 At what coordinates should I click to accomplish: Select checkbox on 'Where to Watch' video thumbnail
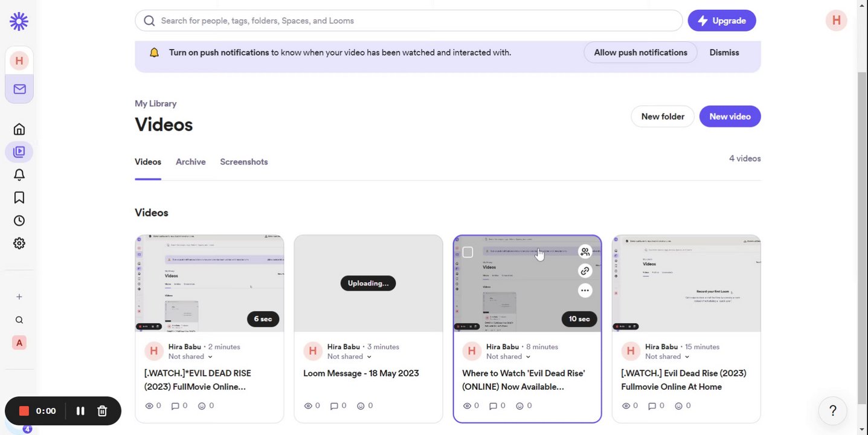(x=468, y=252)
